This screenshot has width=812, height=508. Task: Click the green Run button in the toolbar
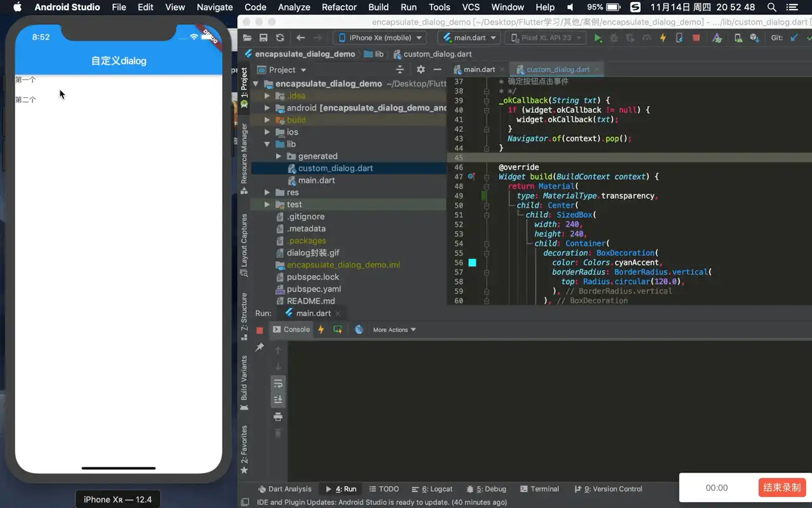point(598,37)
